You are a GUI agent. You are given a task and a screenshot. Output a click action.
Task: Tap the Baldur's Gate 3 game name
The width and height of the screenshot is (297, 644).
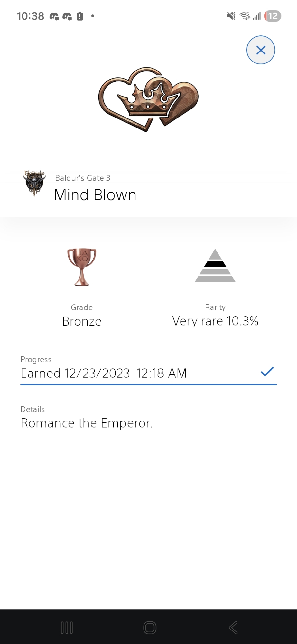coord(83,178)
